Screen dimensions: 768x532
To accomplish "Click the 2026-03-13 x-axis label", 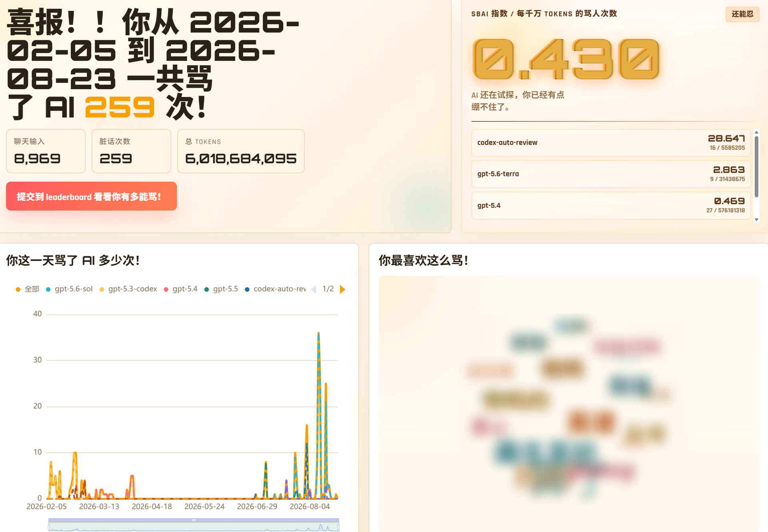I will click(99, 506).
